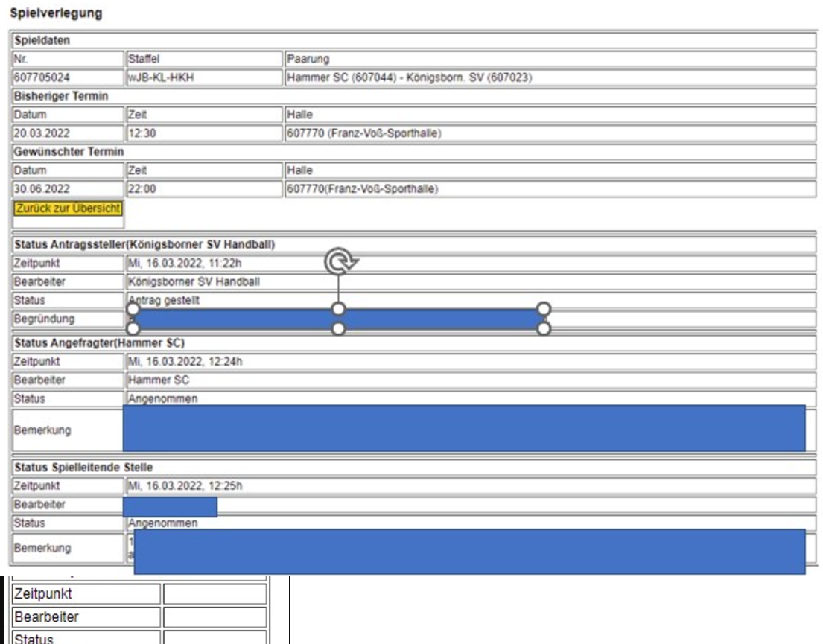
Task: Click the "Zurück zur Übersicht" button
Action: coord(68,207)
